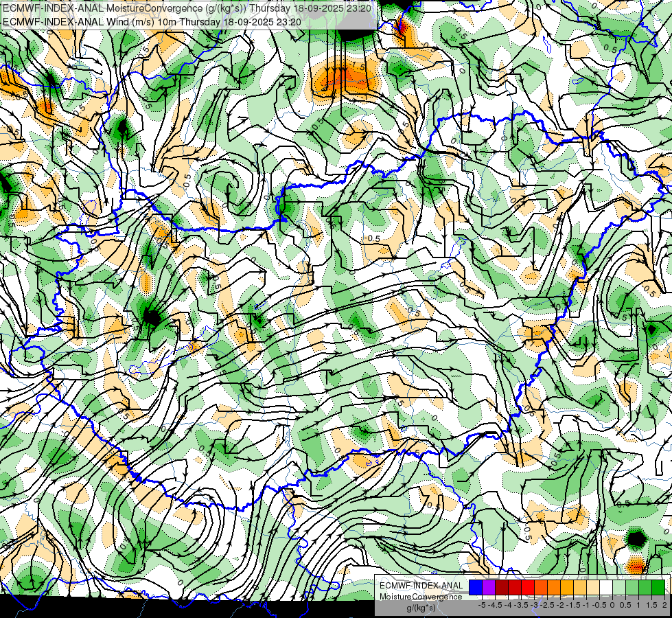This screenshot has width=672, height=618.
Task: Click the Wind (m/s) 10m title line
Action: coord(152,21)
